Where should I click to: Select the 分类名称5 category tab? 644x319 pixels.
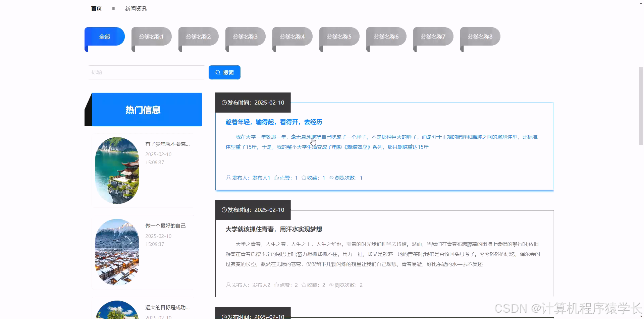(339, 37)
